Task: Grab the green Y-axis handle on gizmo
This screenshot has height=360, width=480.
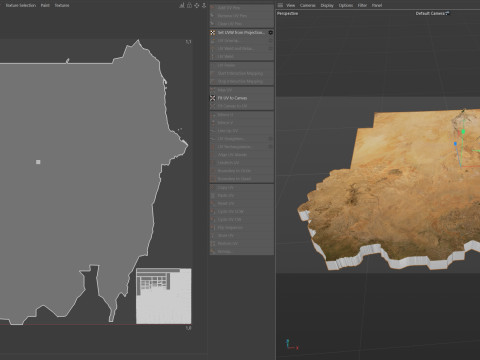Action: tap(463, 132)
